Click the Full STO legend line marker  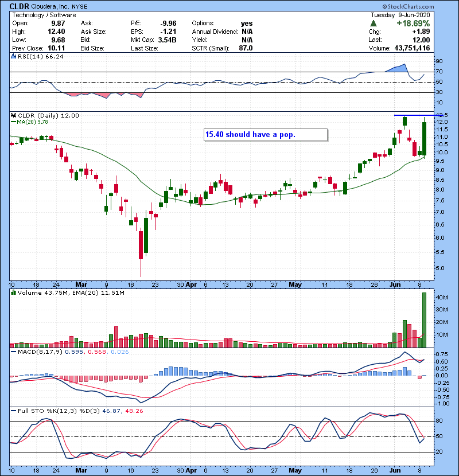pos(13,411)
